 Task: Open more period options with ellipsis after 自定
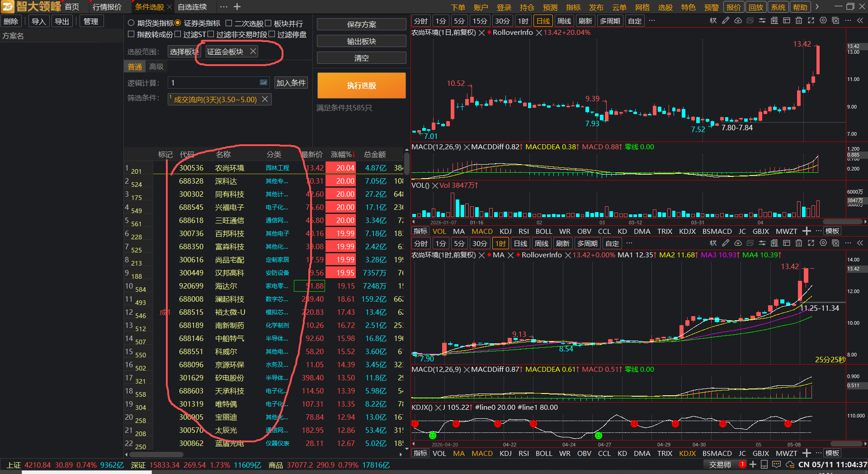(x=652, y=21)
